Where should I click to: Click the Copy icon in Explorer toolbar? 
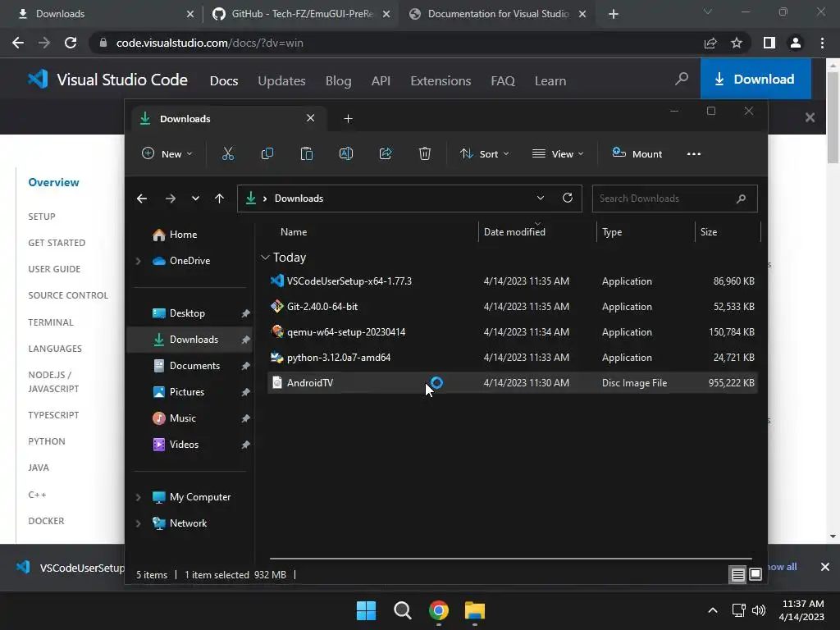tap(267, 153)
